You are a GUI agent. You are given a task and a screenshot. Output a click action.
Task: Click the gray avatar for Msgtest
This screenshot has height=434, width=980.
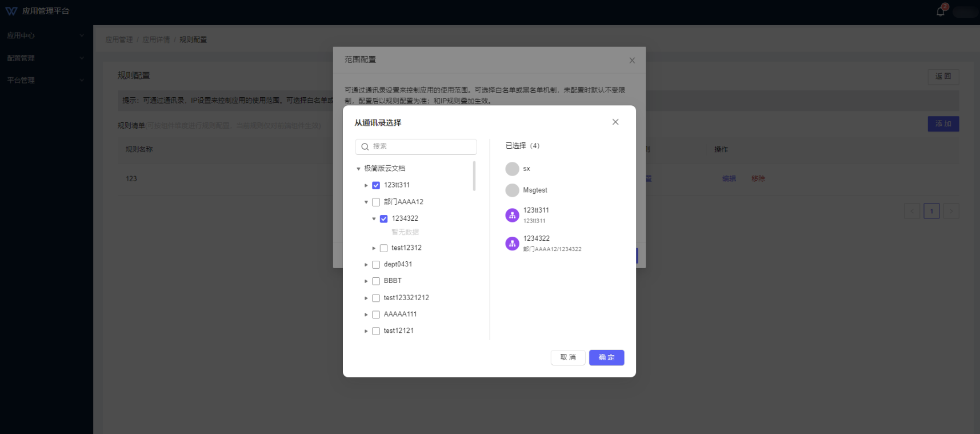point(512,190)
